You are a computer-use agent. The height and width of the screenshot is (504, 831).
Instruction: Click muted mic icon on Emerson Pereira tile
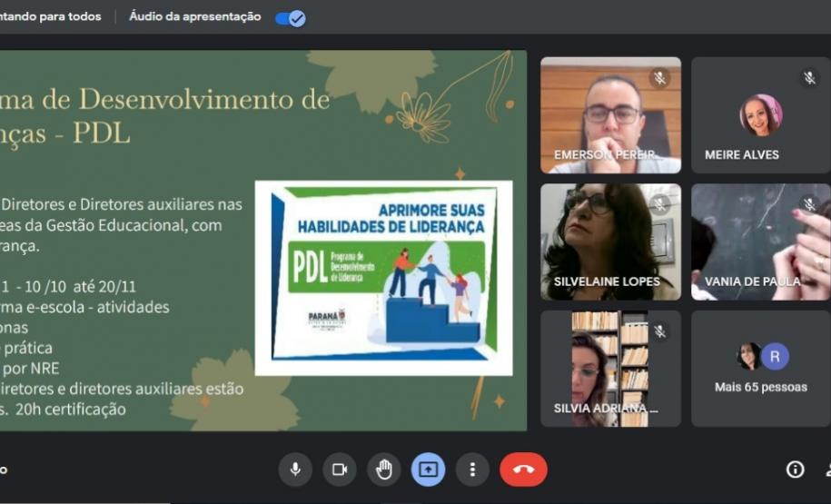(659, 78)
